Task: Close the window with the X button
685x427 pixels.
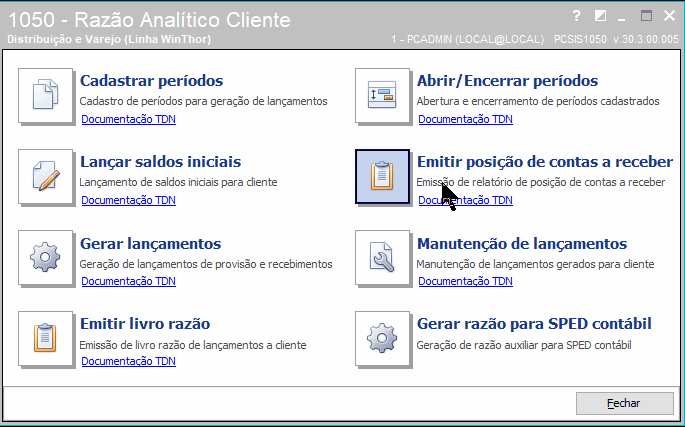Action: point(669,16)
